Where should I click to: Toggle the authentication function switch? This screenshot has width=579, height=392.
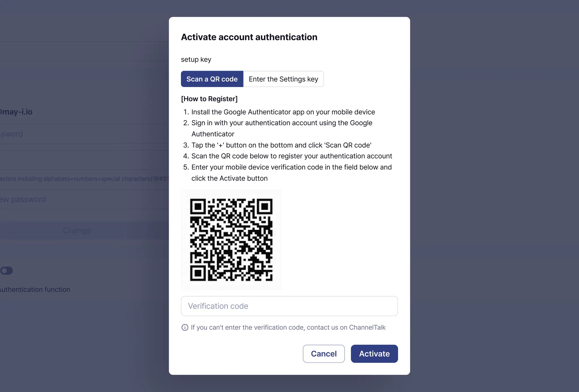point(7,271)
